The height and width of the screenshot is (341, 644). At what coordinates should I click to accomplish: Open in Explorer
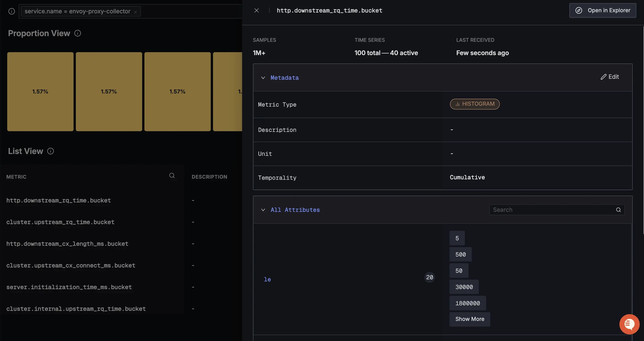602,10
